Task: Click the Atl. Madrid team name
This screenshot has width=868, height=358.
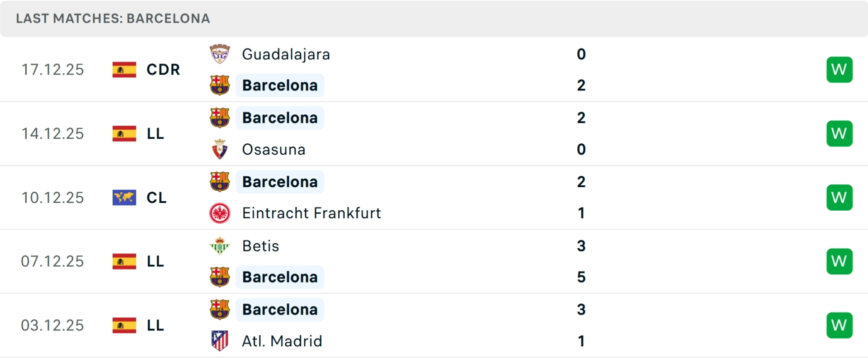Action: 282,341
